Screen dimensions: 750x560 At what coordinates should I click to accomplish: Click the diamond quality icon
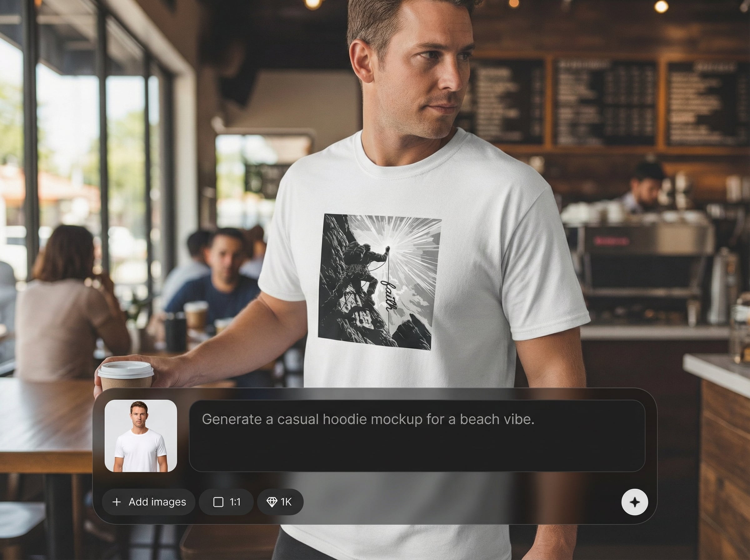(x=272, y=502)
